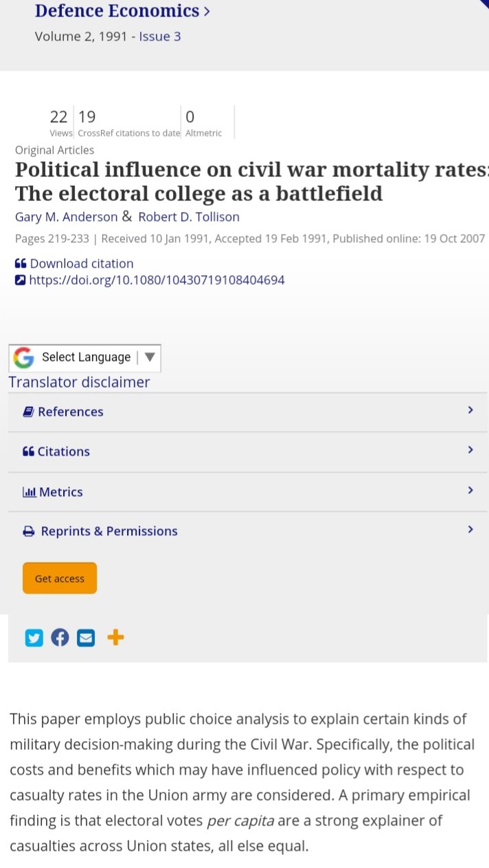The width and height of the screenshot is (489, 868).
Task: Open the Issue 3 link
Action: (x=160, y=36)
